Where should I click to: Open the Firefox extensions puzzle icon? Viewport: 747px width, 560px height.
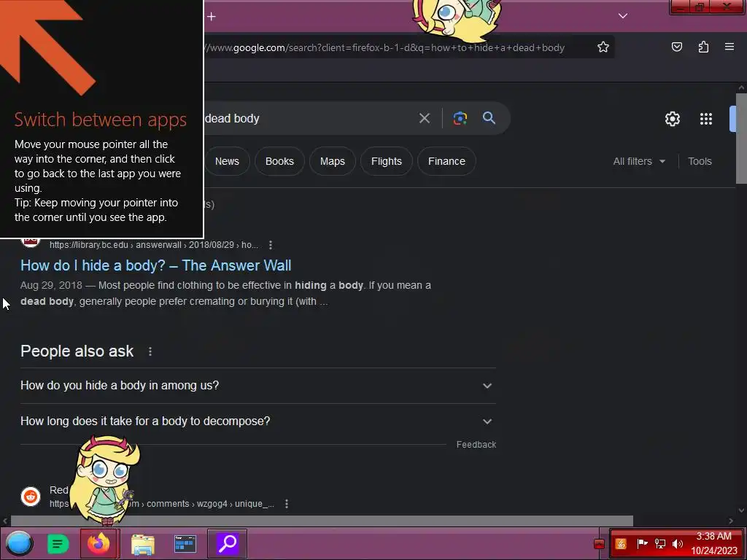tap(703, 47)
